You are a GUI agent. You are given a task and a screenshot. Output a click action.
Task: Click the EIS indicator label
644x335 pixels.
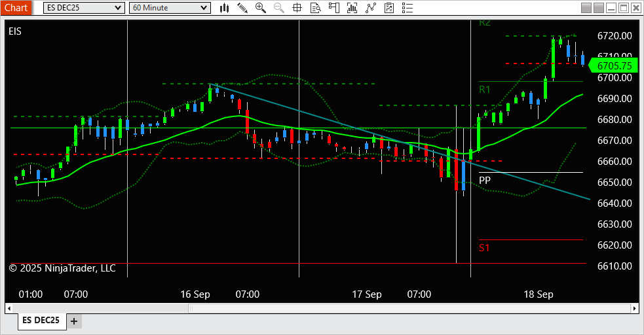pos(15,31)
